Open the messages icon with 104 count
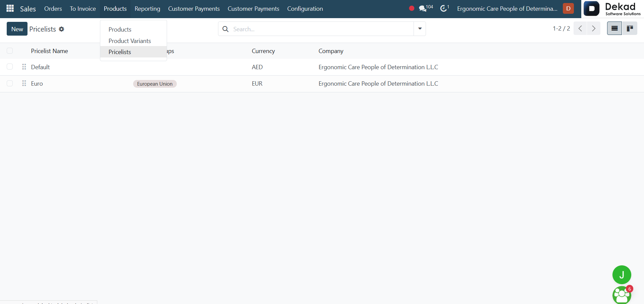The image size is (644, 304). coord(426,8)
